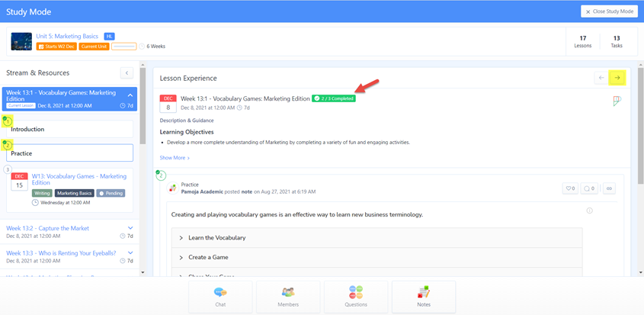The width and height of the screenshot is (644, 315).
Task: Click Pamoja Academic avatar icon
Action: click(x=173, y=188)
